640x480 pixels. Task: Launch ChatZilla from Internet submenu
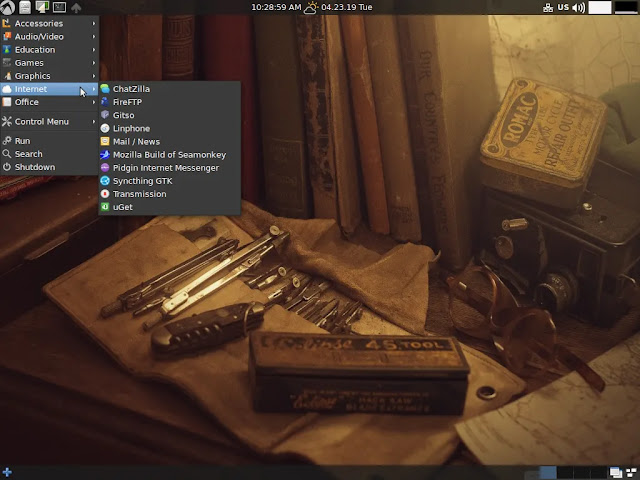(x=169, y=89)
